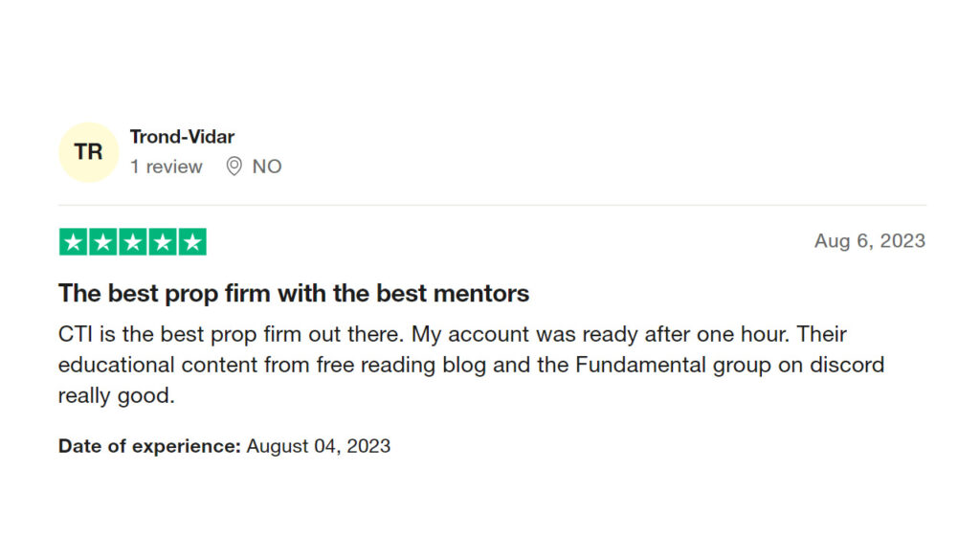Viewport: 980px width, 559px height.
Task: Click the word "discord" in the review
Action: pyautogui.click(x=848, y=365)
